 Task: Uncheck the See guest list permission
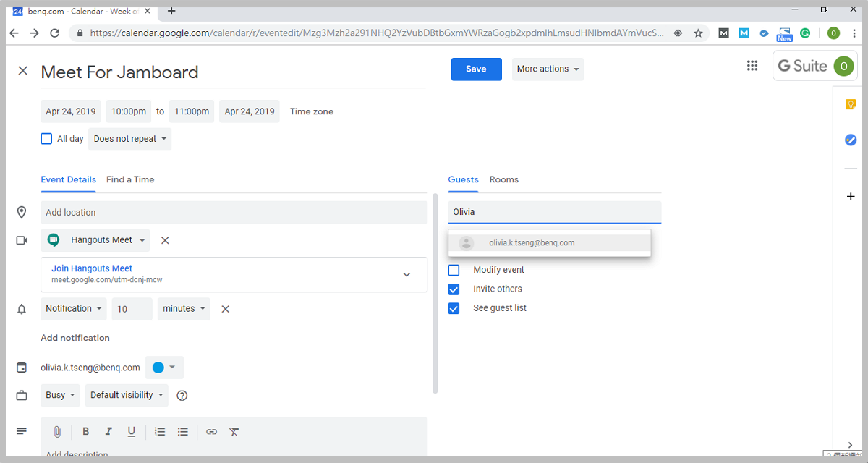coord(454,308)
